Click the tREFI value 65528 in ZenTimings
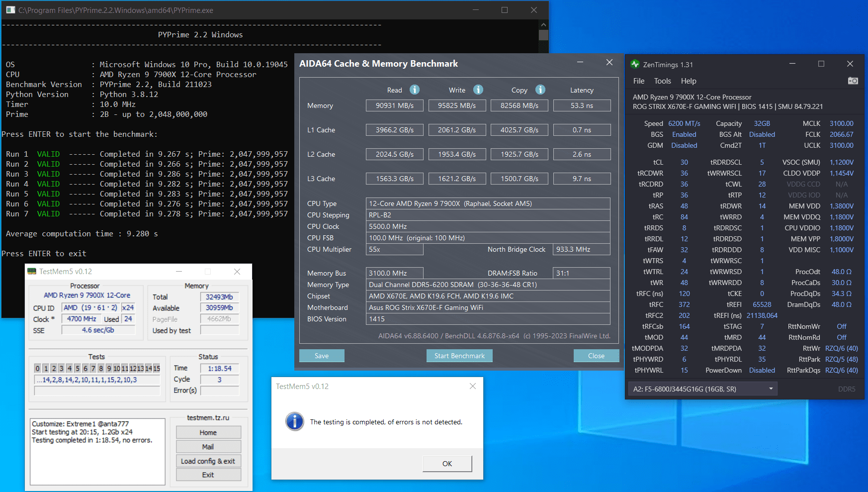The height and width of the screenshot is (492, 868). click(762, 304)
